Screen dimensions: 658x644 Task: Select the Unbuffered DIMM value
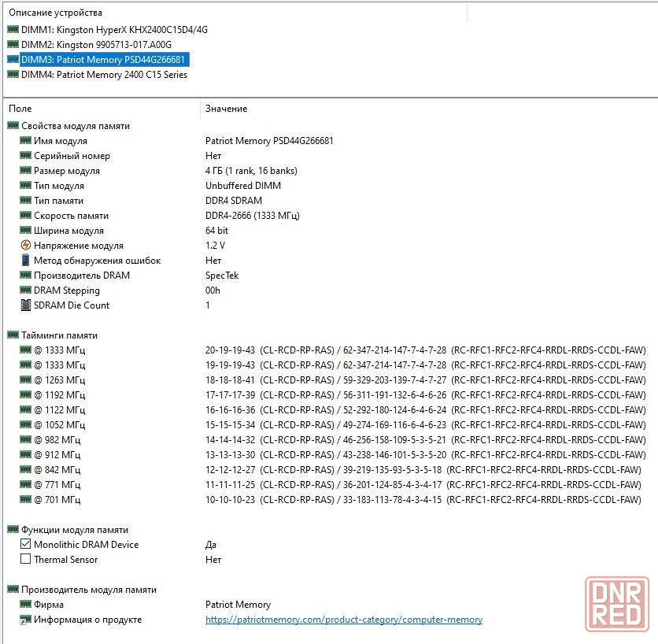[243, 186]
